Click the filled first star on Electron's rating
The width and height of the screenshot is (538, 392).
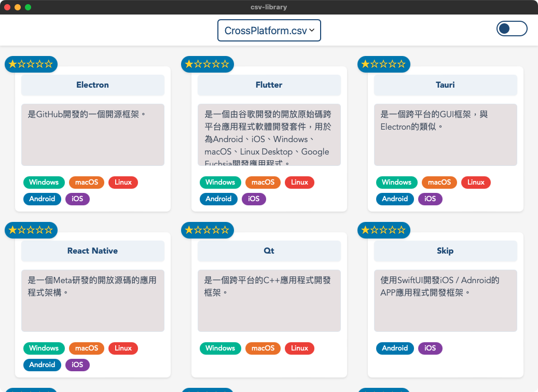(12, 64)
